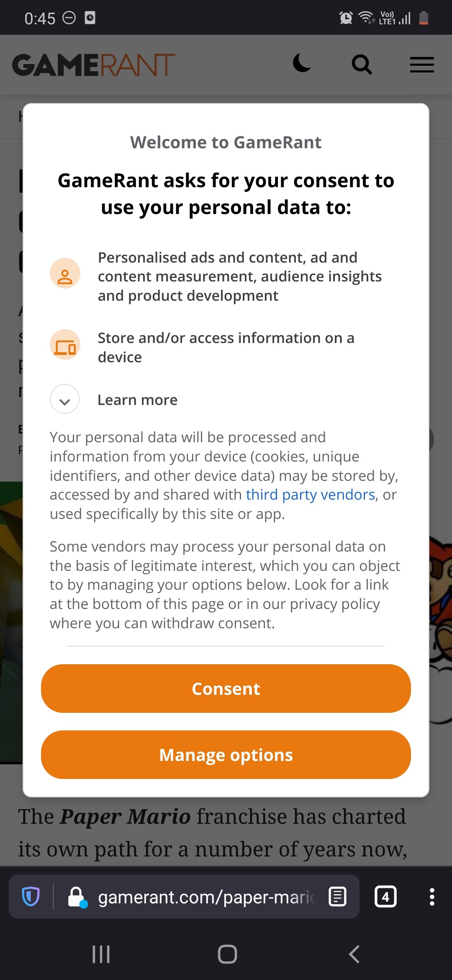
Task: View site security lock info
Action: click(x=77, y=897)
